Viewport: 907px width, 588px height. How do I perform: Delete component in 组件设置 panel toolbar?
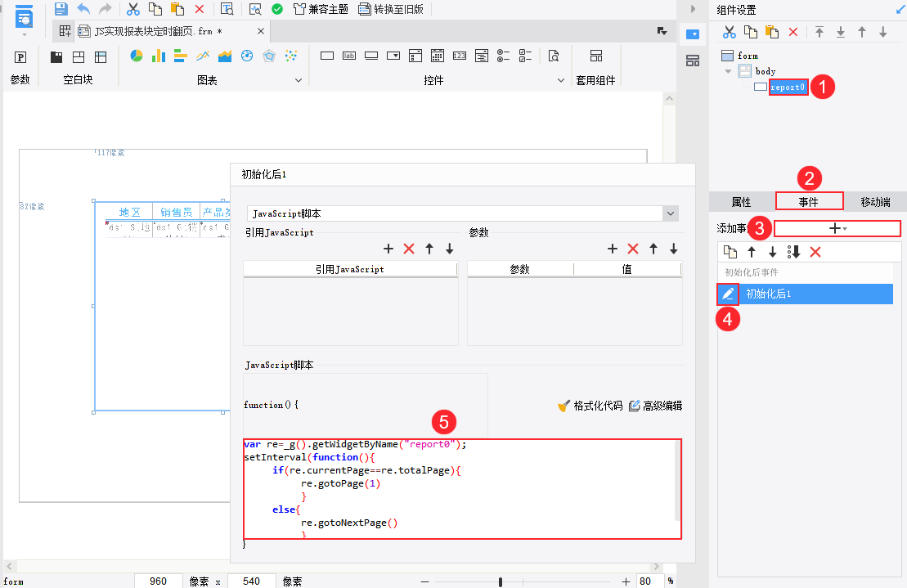tap(793, 33)
